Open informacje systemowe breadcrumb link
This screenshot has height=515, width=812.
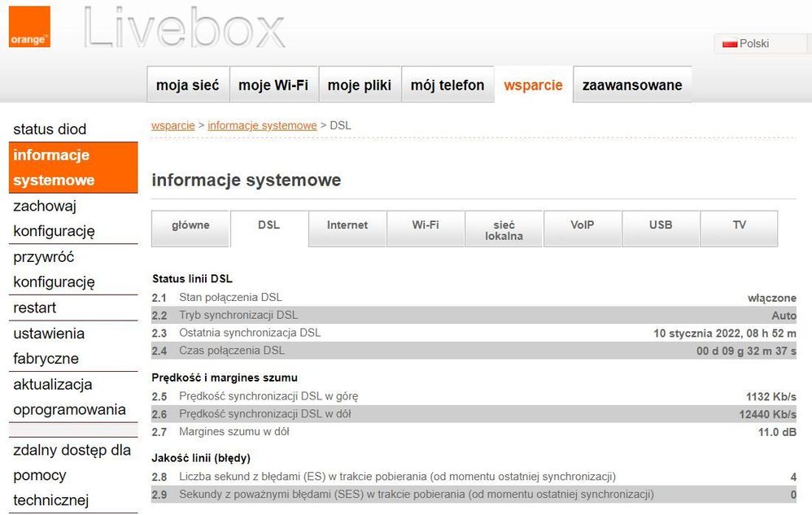[262, 125]
